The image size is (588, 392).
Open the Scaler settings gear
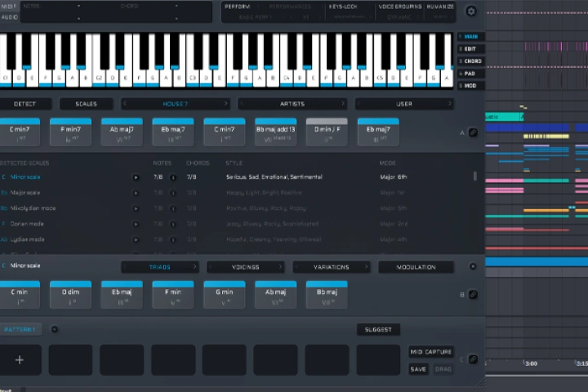point(471,11)
